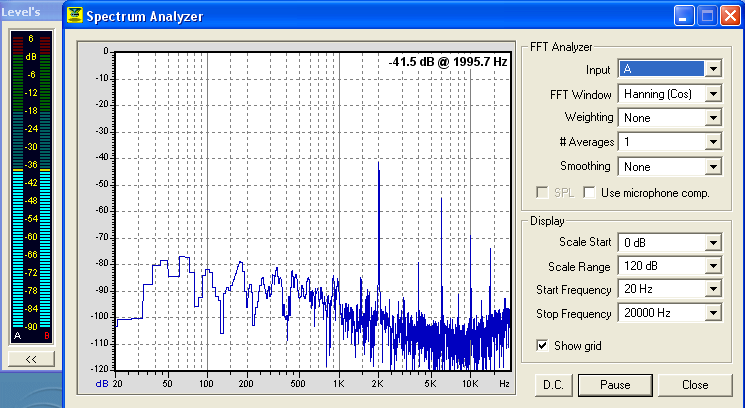
Task: Open the Start Frequency dropdown arrow
Action: [713, 289]
